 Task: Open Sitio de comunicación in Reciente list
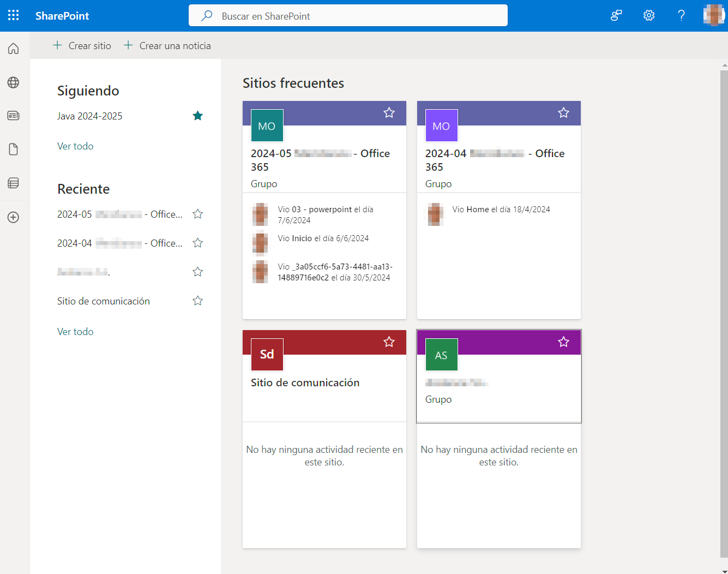[x=104, y=301]
